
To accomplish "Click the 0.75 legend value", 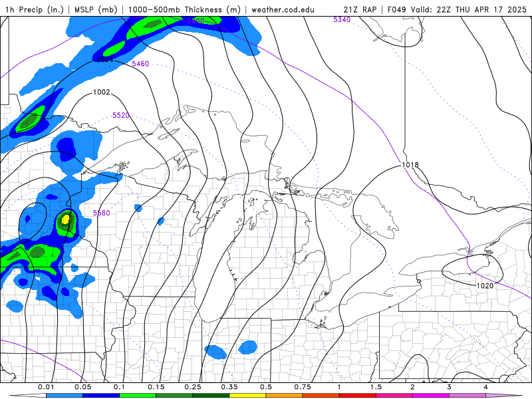I will click(303, 387).
